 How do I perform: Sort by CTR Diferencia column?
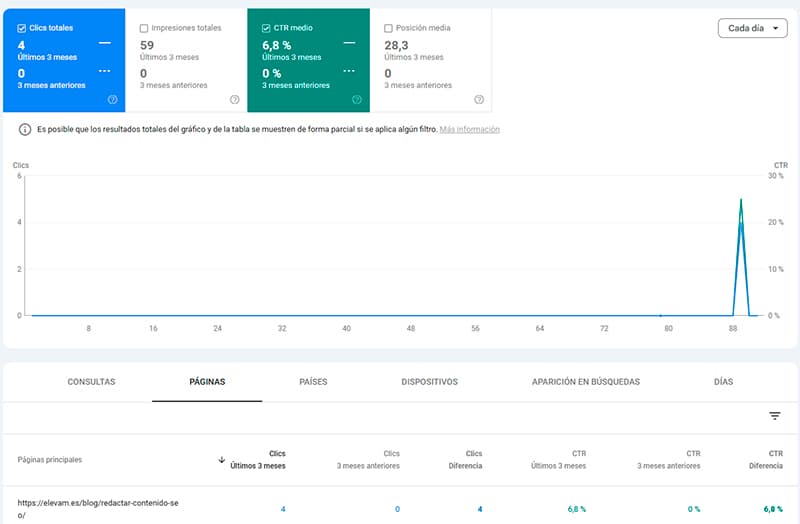tap(766, 460)
